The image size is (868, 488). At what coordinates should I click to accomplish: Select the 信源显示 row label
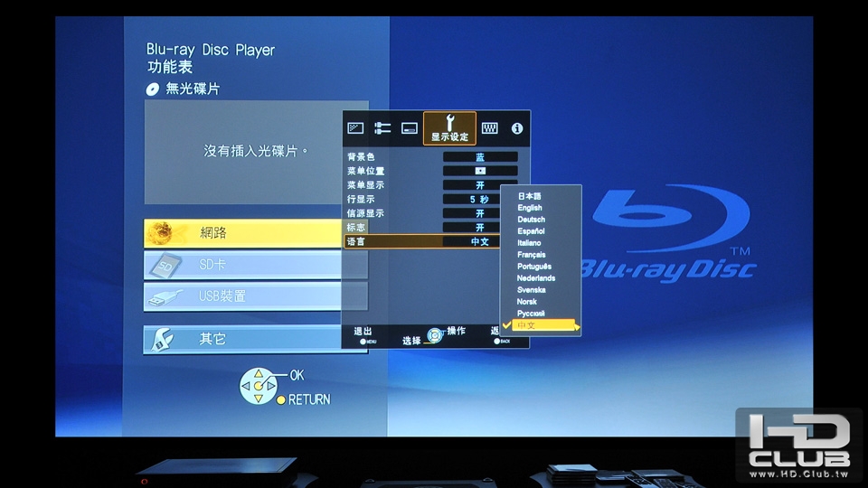(x=365, y=213)
